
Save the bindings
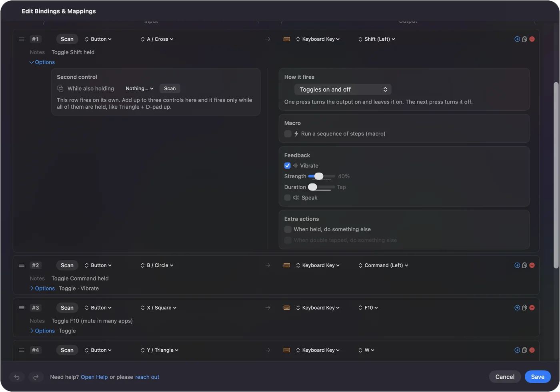click(x=538, y=377)
